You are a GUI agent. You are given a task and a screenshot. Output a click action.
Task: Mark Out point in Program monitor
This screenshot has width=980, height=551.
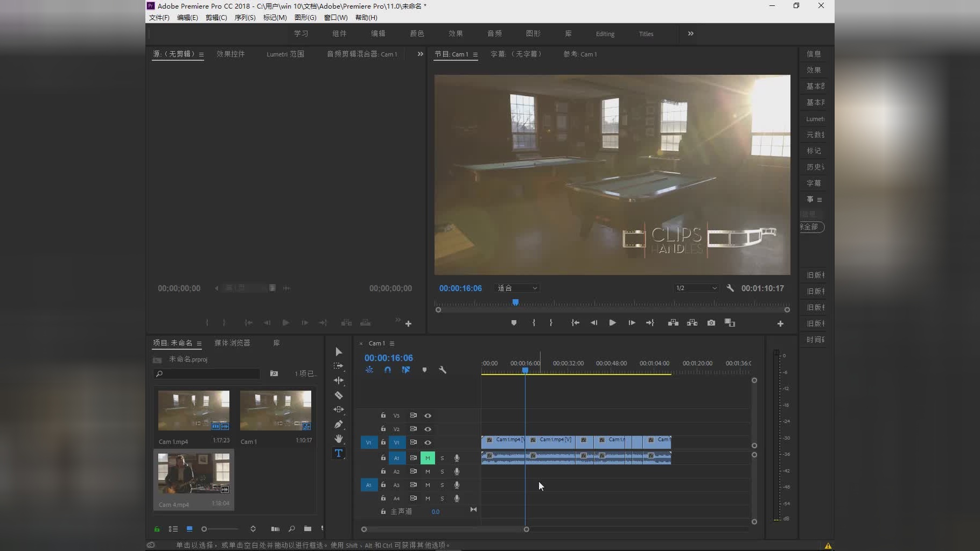click(x=551, y=323)
